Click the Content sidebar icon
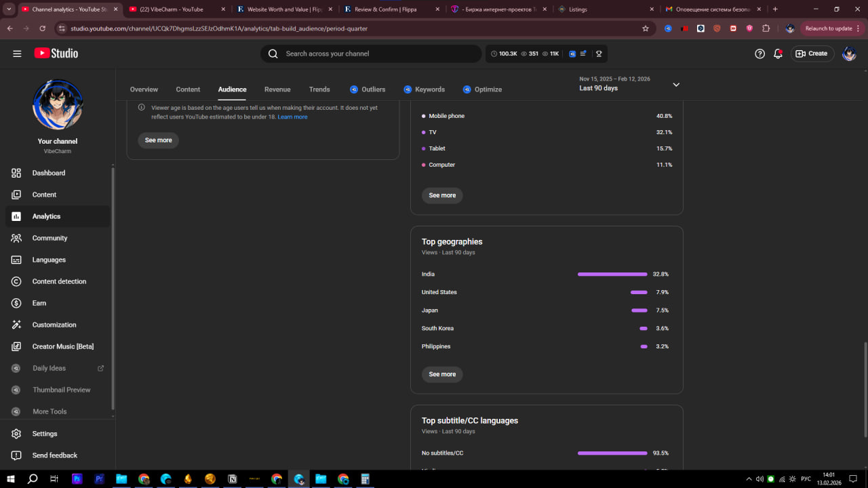The height and width of the screenshot is (488, 868). [x=16, y=195]
